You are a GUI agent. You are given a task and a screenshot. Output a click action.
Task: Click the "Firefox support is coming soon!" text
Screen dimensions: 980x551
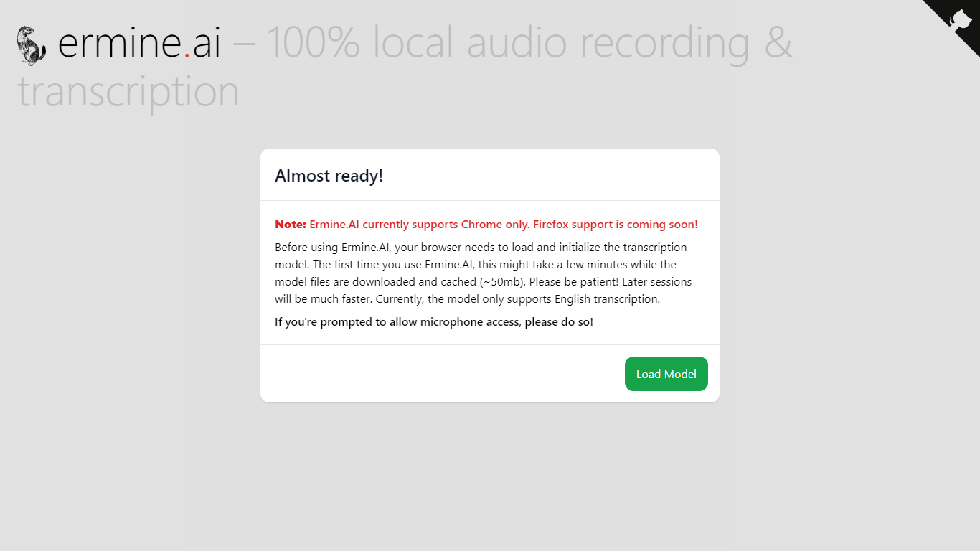616,225
